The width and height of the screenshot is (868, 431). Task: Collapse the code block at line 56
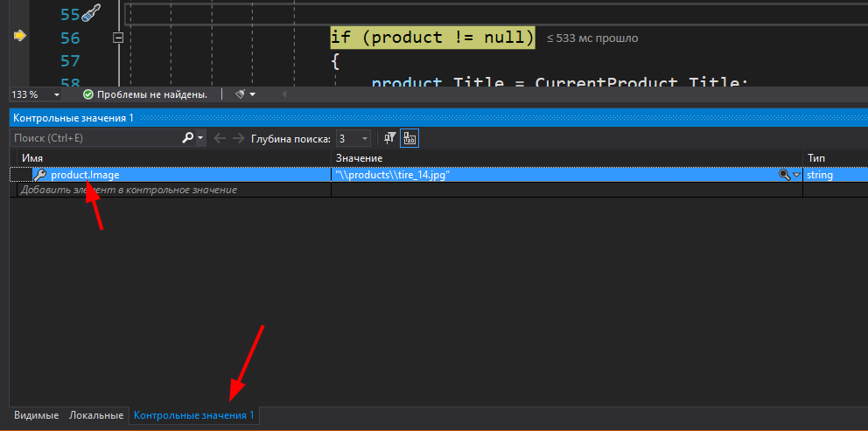118,38
